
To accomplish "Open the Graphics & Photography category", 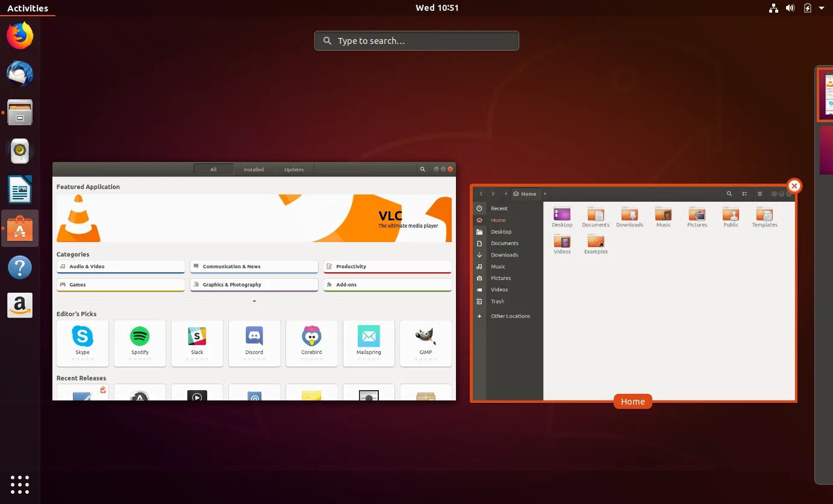I will (254, 285).
